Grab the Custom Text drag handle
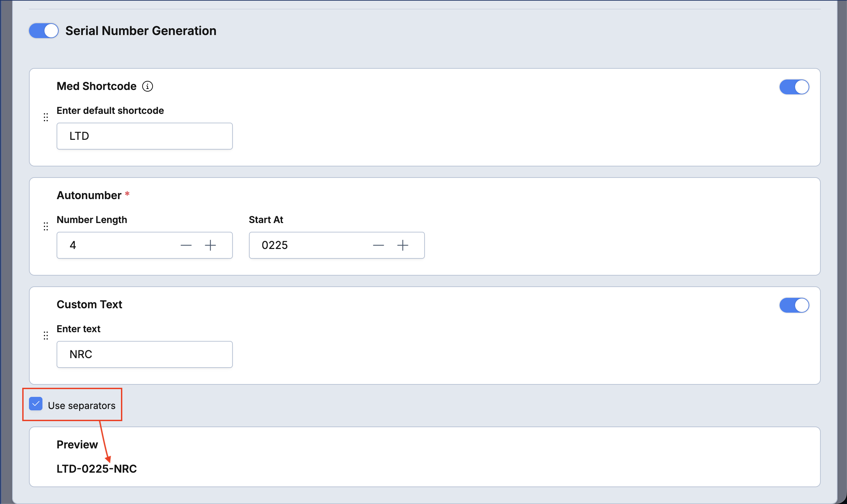 (x=46, y=336)
